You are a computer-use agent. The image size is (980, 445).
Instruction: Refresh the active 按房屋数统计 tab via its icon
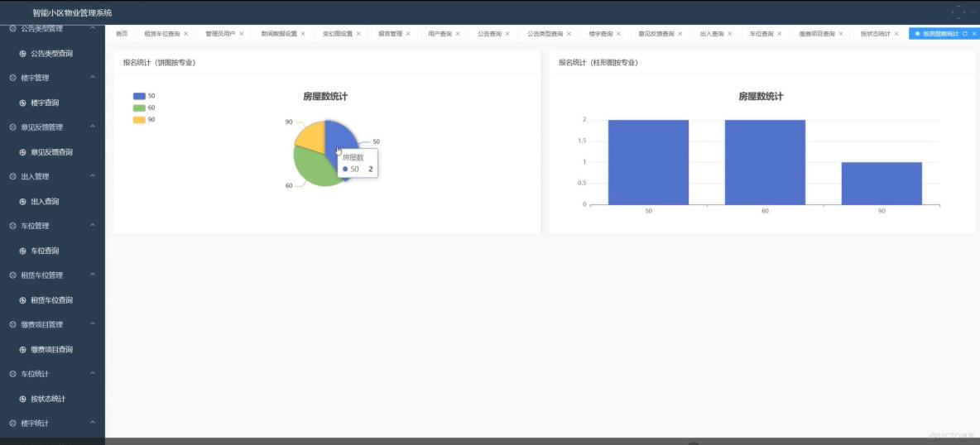pyautogui.click(x=965, y=34)
